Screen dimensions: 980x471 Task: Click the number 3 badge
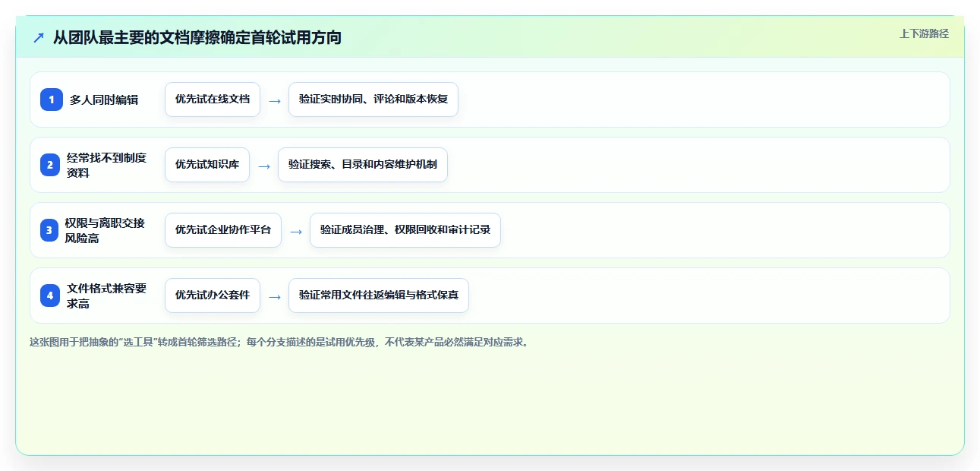pos(49,230)
